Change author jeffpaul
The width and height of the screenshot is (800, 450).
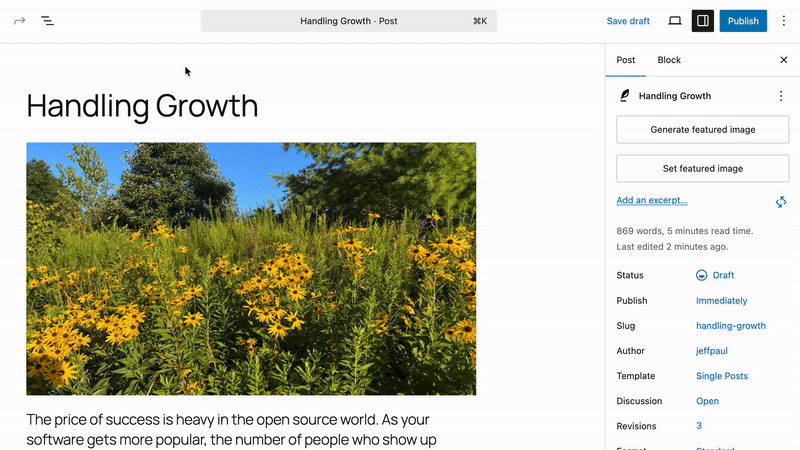(x=712, y=351)
